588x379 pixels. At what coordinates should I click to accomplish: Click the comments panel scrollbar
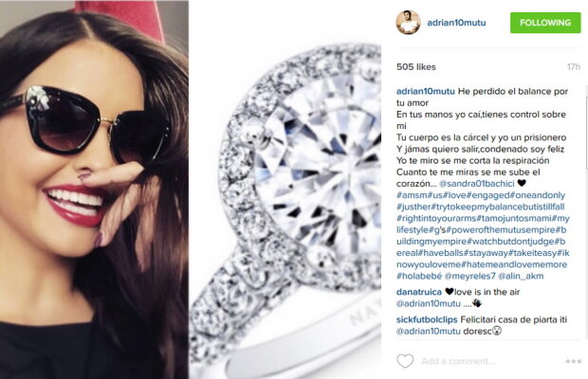pos(586,127)
